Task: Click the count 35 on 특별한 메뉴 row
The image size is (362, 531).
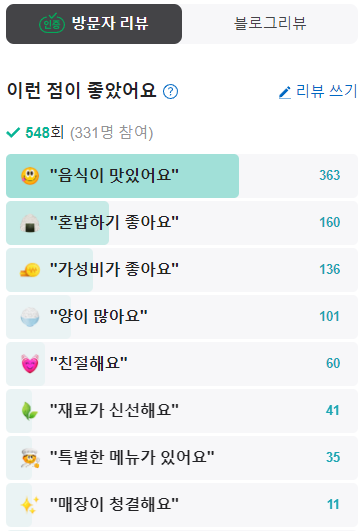Action: (x=333, y=458)
